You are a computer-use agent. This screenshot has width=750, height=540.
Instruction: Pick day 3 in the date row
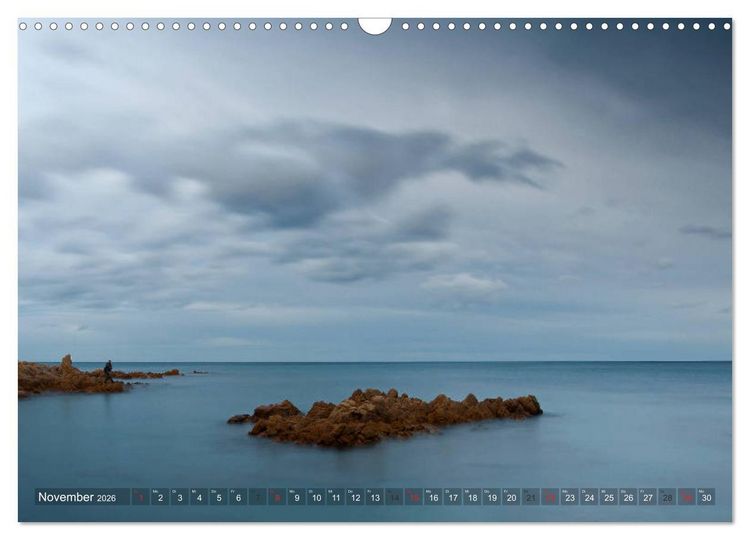[x=180, y=496]
